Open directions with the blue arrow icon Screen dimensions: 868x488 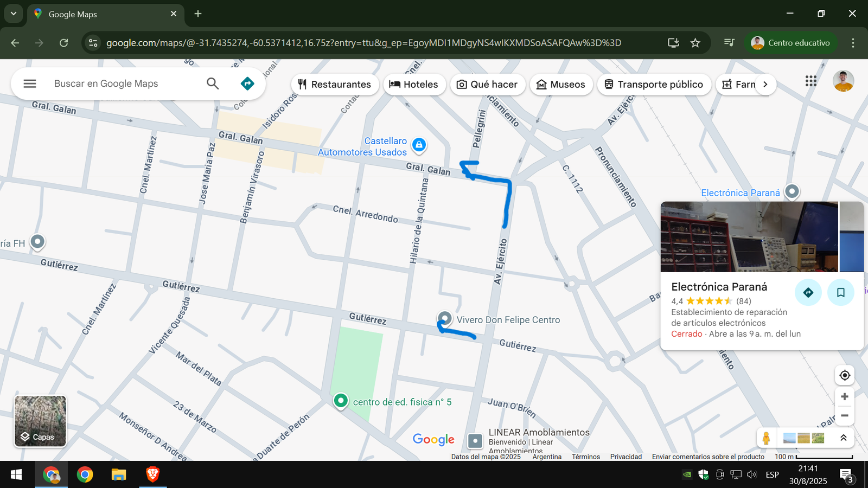pyautogui.click(x=247, y=84)
